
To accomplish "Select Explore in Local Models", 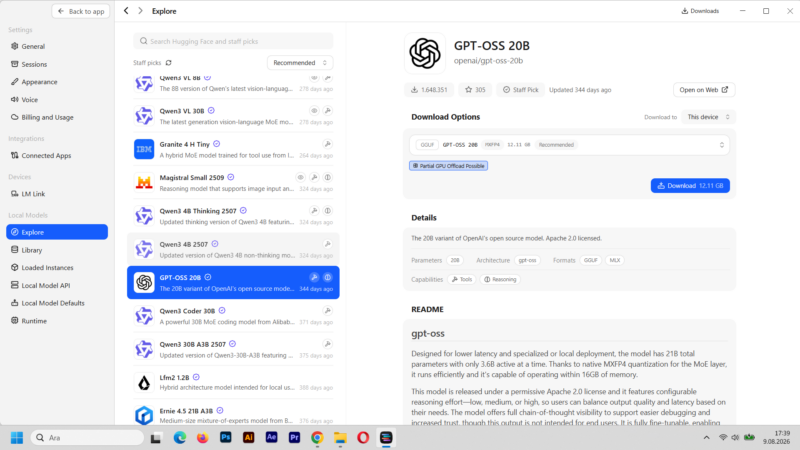I will (57, 232).
